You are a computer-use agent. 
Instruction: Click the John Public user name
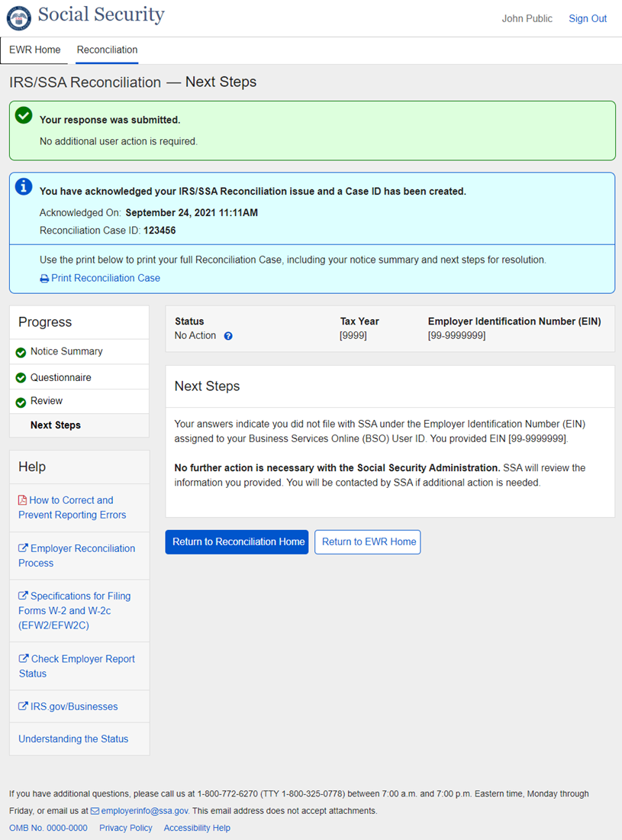527,19
